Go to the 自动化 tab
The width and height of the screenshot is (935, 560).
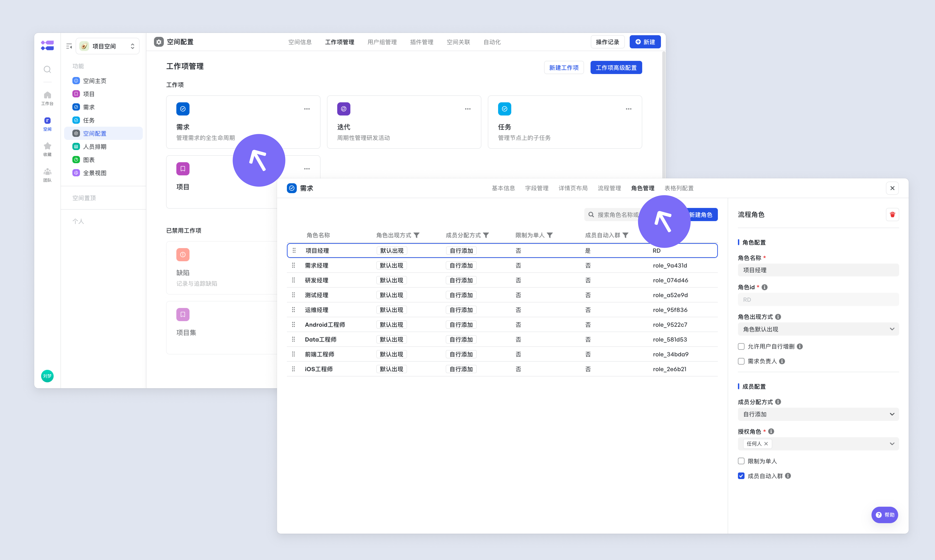(x=492, y=42)
